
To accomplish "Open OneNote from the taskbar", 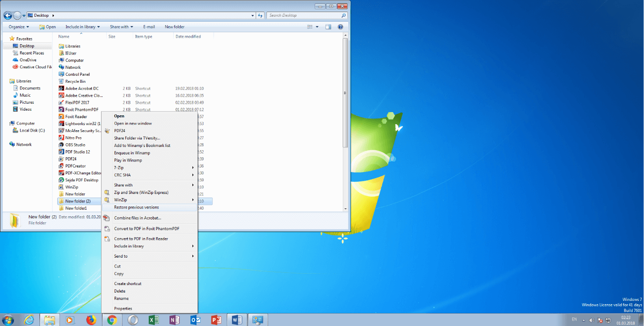I will [x=174, y=320].
